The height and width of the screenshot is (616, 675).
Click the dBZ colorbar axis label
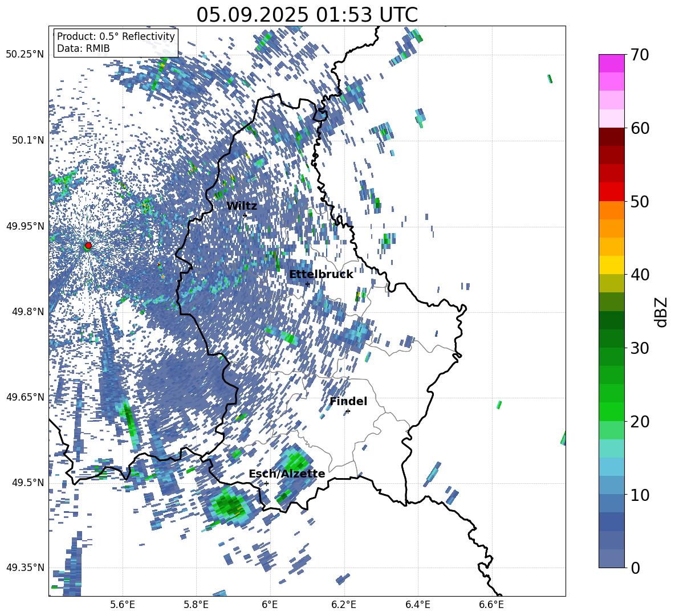pyautogui.click(x=661, y=312)
